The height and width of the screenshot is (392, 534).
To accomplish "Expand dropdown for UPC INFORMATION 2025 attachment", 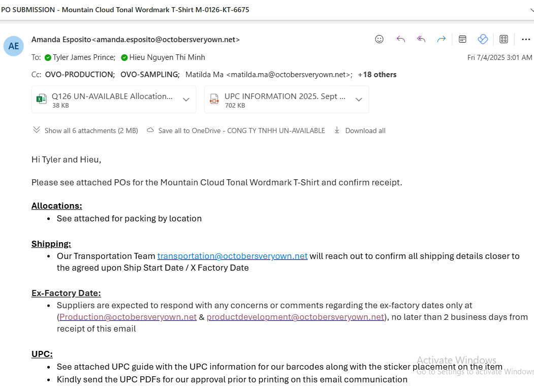I will pos(359,100).
